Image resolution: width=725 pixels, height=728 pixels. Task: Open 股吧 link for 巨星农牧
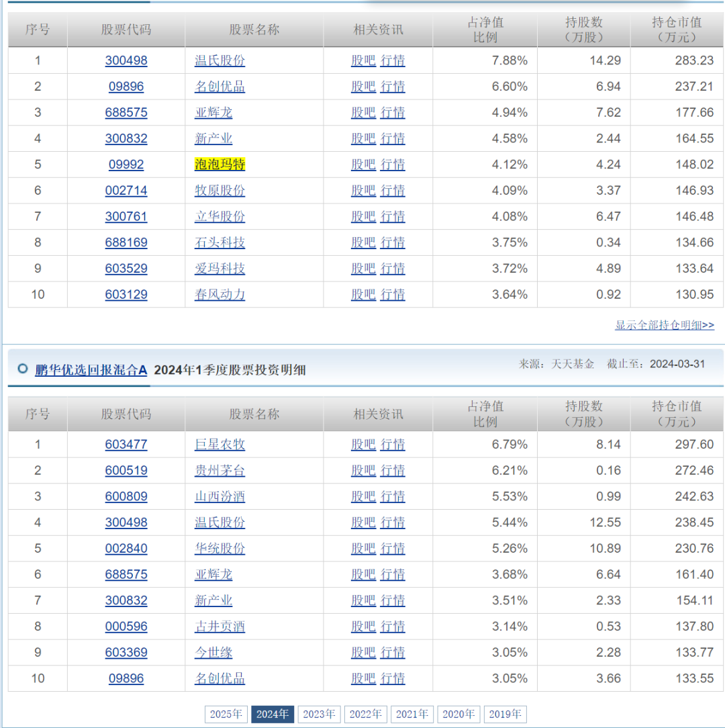pyautogui.click(x=363, y=445)
